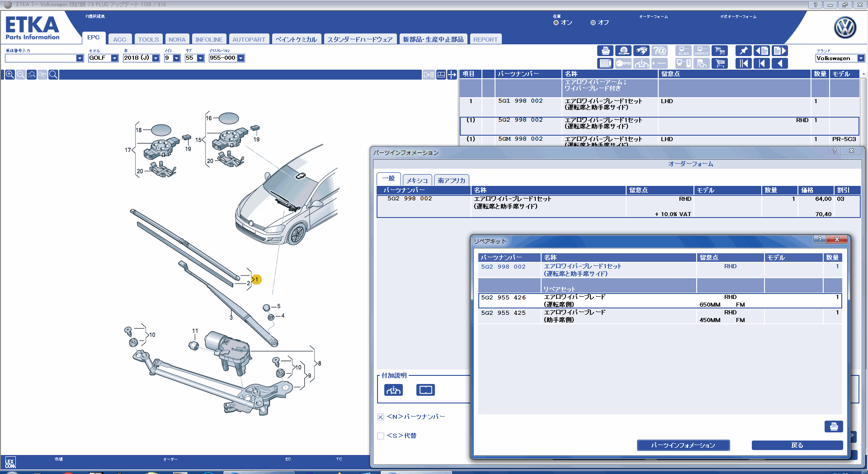
Task: Select the 南アフリカ tab in parts info
Action: click(451, 180)
